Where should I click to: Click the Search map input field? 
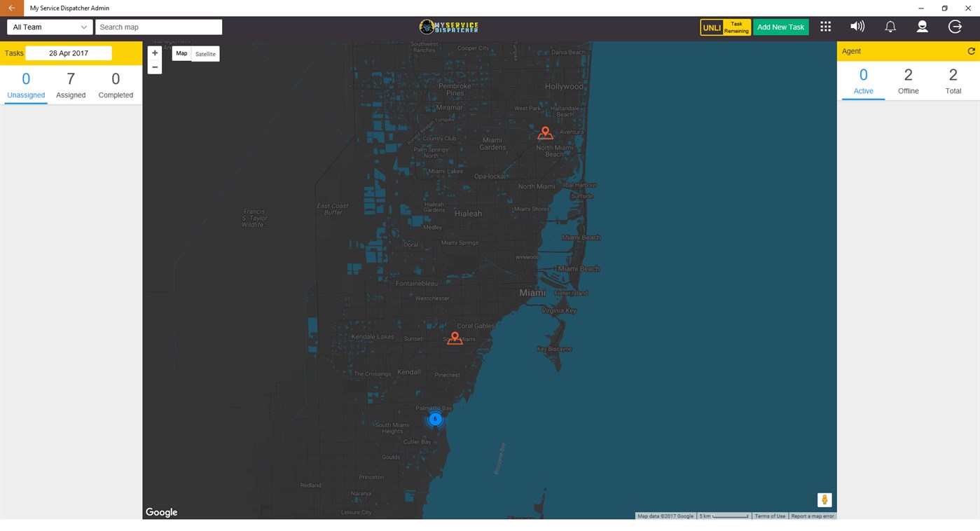[158, 27]
